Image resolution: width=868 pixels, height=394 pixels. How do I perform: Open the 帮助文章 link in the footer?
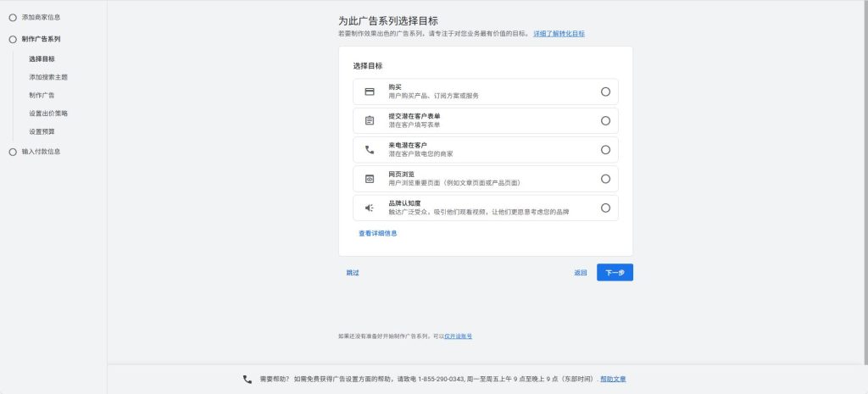coord(613,379)
